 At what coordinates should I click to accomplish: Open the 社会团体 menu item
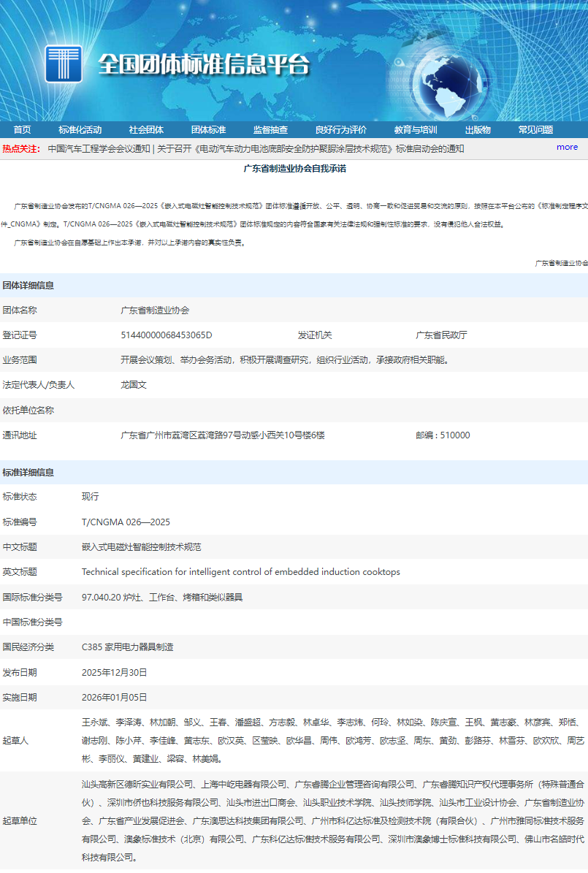coord(146,130)
